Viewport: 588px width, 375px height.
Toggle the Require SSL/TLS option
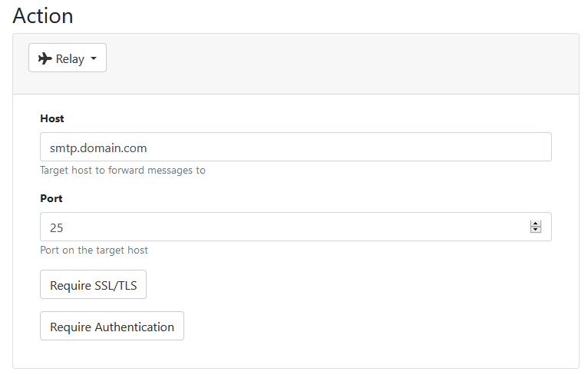pyautogui.click(x=93, y=285)
